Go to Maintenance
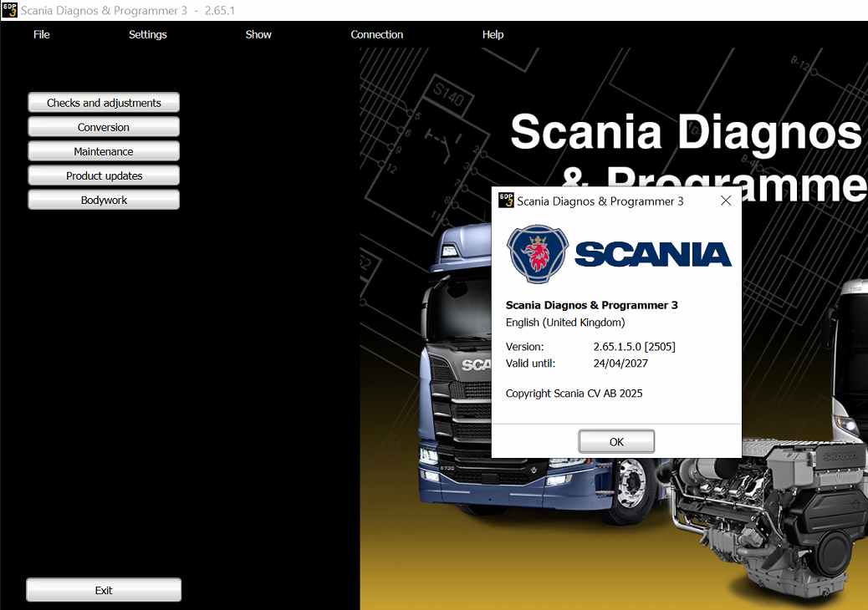The width and height of the screenshot is (868, 610). (104, 151)
